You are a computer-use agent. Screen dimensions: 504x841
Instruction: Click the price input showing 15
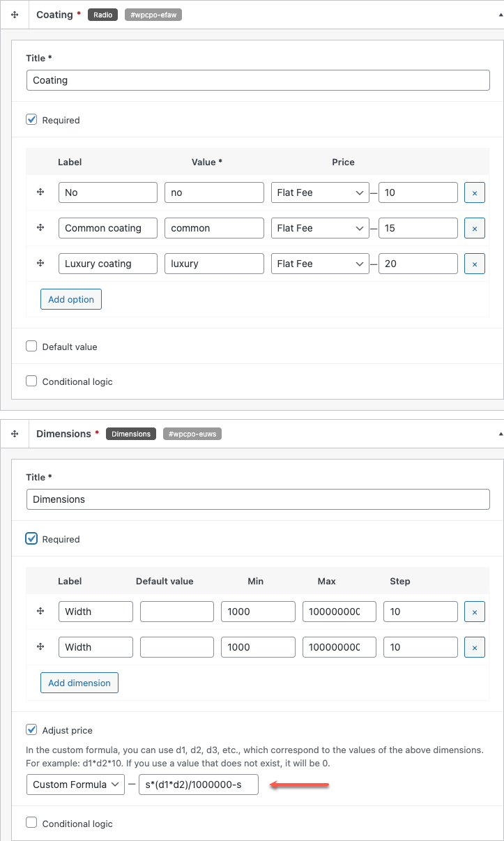point(418,228)
